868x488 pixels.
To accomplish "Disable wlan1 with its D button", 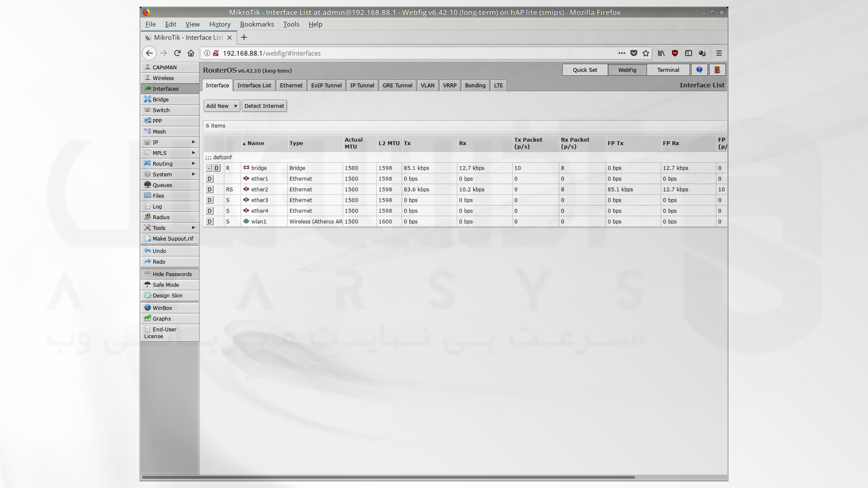I will [x=210, y=222].
